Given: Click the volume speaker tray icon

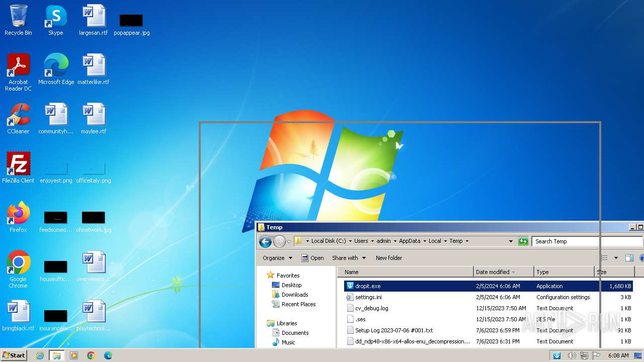Looking at the screenshot, I should 572,355.
